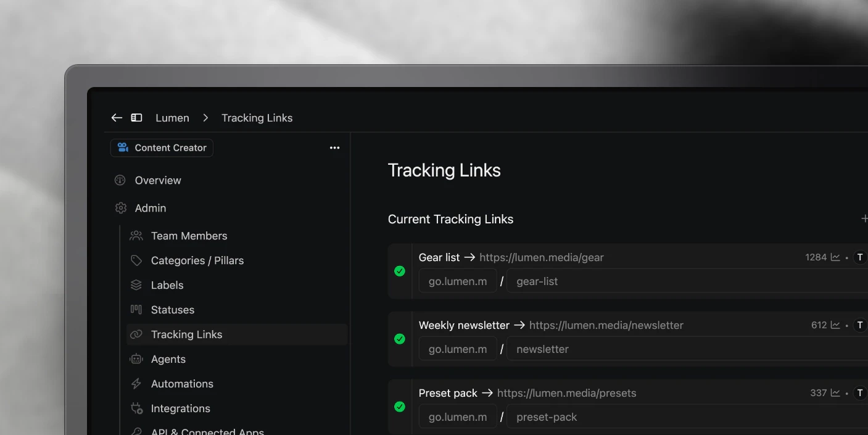
Task: Toggle the Preset pack active checkmark
Action: (400, 407)
